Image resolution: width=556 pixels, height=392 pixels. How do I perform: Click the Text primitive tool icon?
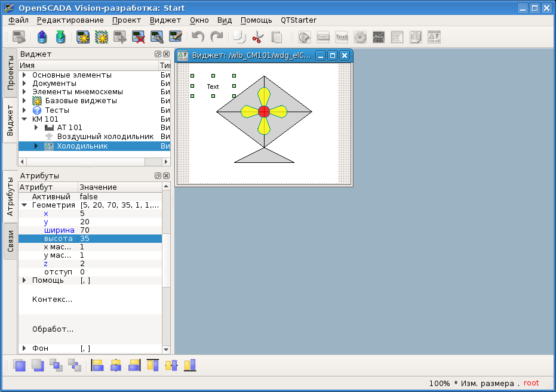pos(342,38)
